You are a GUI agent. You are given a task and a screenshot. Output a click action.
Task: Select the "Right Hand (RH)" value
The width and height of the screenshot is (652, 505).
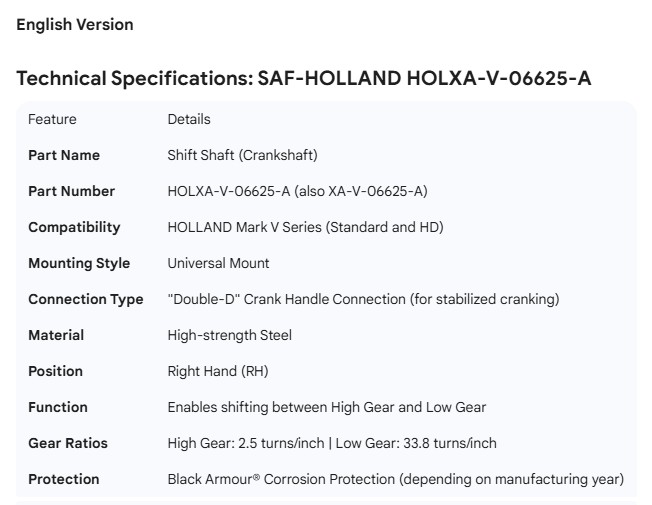point(218,371)
